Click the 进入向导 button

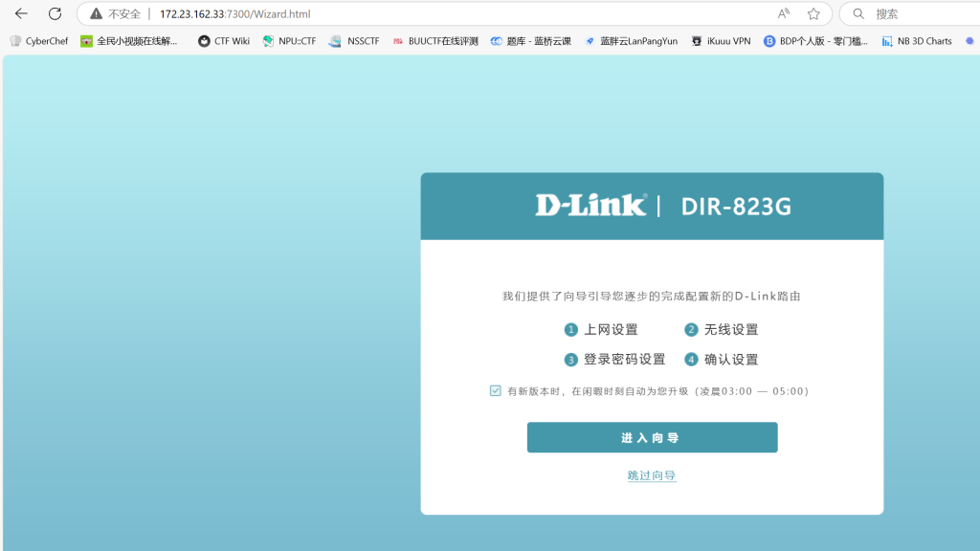click(652, 437)
